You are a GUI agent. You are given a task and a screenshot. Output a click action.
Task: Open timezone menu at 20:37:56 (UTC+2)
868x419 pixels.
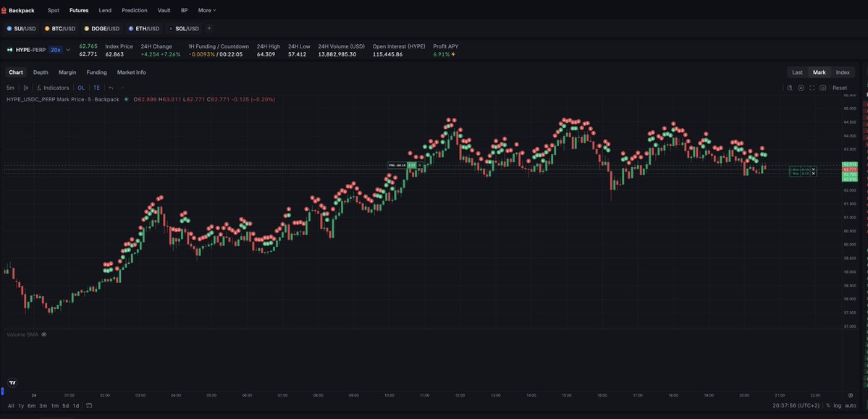click(x=796, y=406)
